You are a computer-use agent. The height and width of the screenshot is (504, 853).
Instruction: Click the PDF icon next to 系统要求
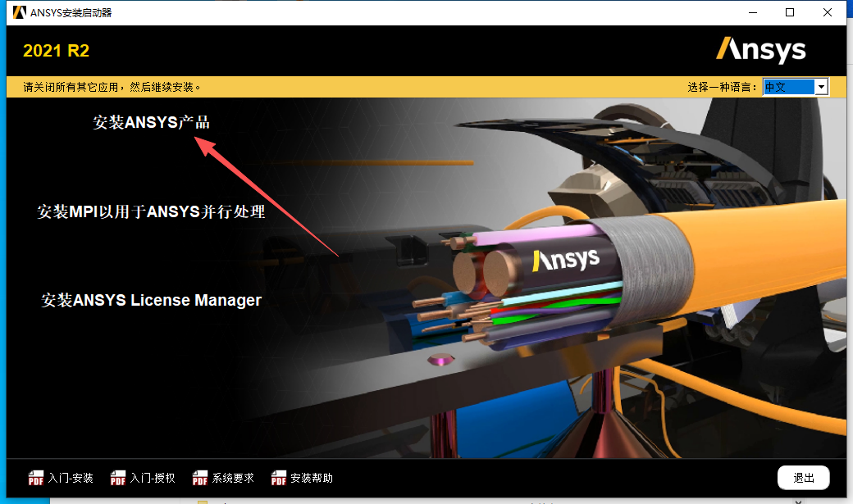[199, 478]
